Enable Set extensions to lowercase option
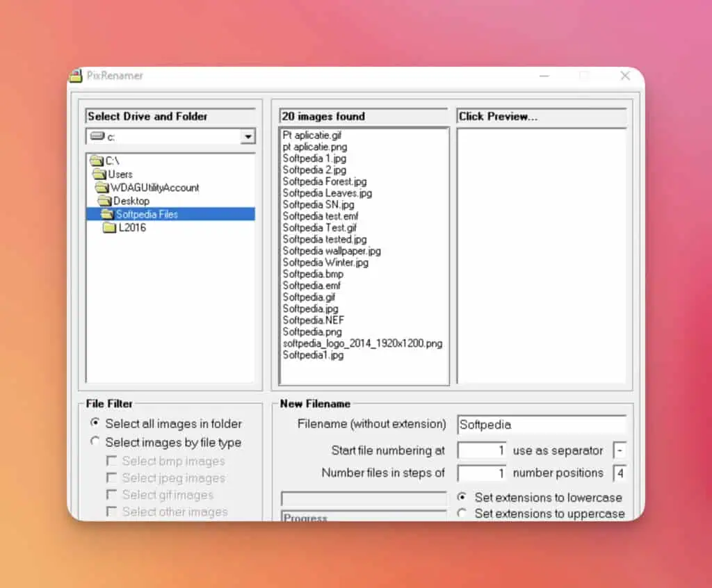Image resolution: width=712 pixels, height=588 pixels. (462, 497)
